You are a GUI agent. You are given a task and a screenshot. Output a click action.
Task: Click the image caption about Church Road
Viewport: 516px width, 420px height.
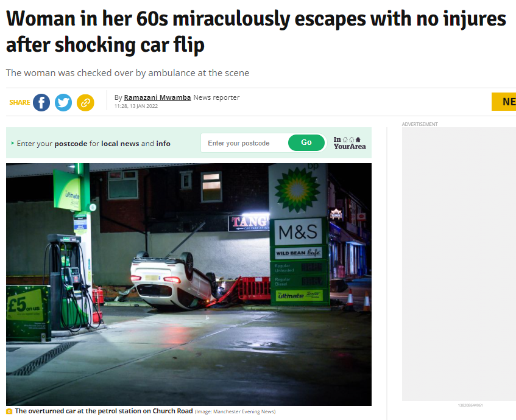[104, 411]
